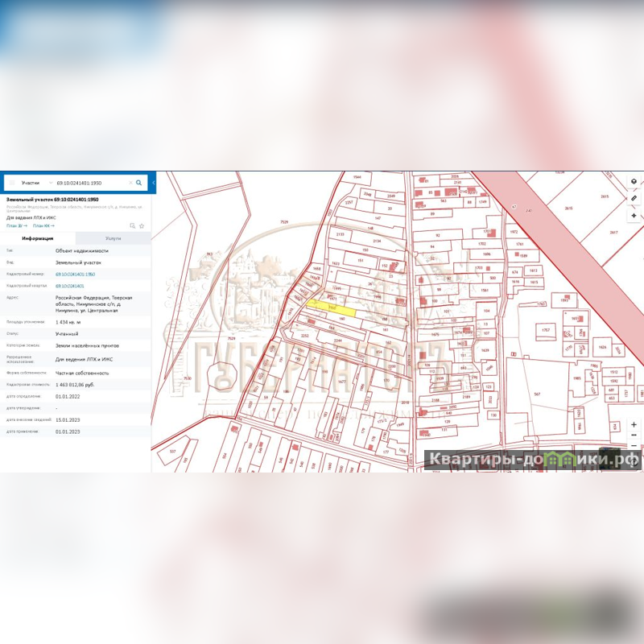
Task: Expand the Участки search type dropdown
Action: [x=50, y=183]
